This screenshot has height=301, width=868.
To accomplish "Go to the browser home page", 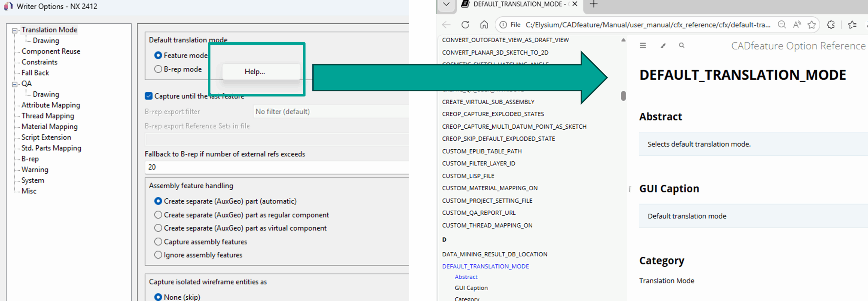I will click(x=484, y=25).
